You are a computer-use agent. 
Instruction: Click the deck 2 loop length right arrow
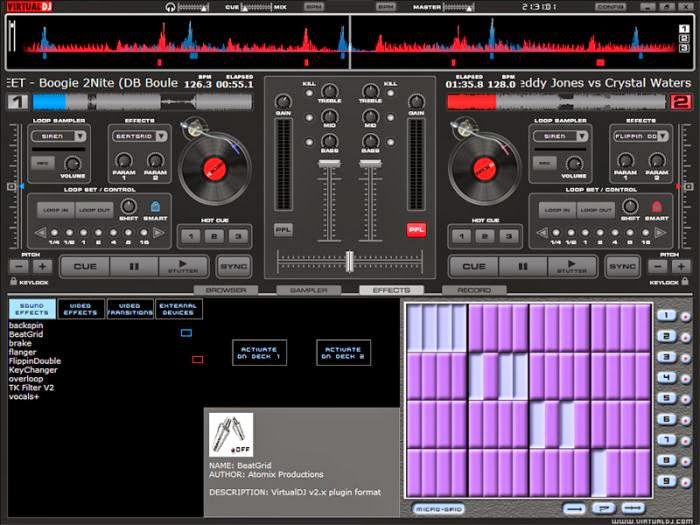coord(660,233)
